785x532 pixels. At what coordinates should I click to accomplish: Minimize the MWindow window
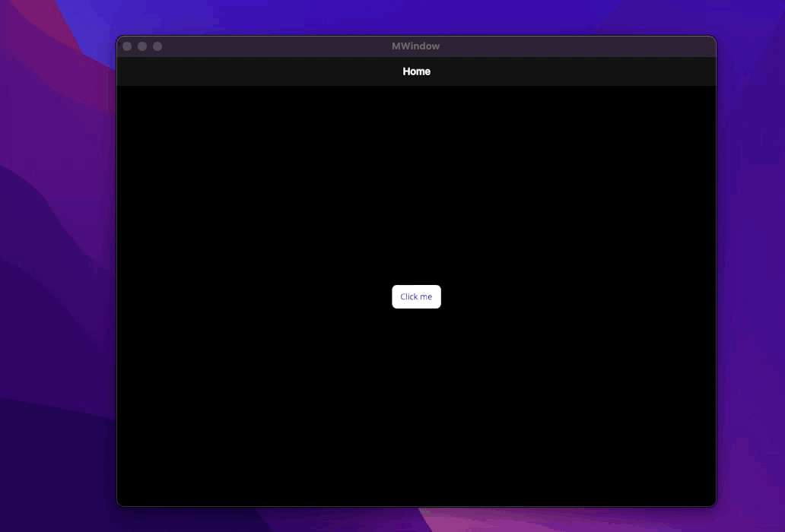click(x=142, y=46)
